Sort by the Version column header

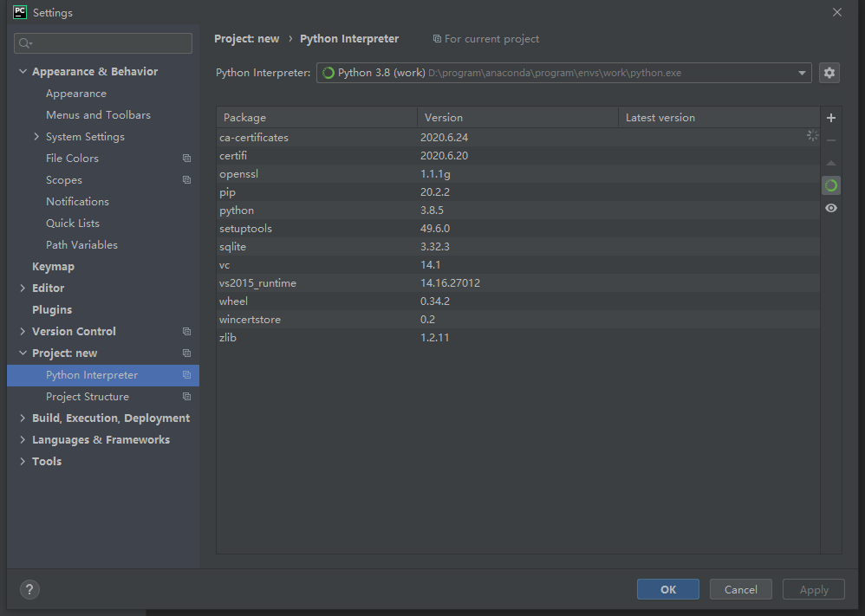point(518,118)
